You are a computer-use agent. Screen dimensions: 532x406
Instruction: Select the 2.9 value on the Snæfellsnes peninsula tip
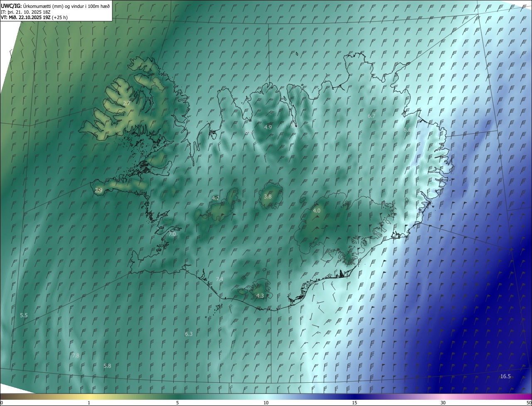click(x=99, y=191)
